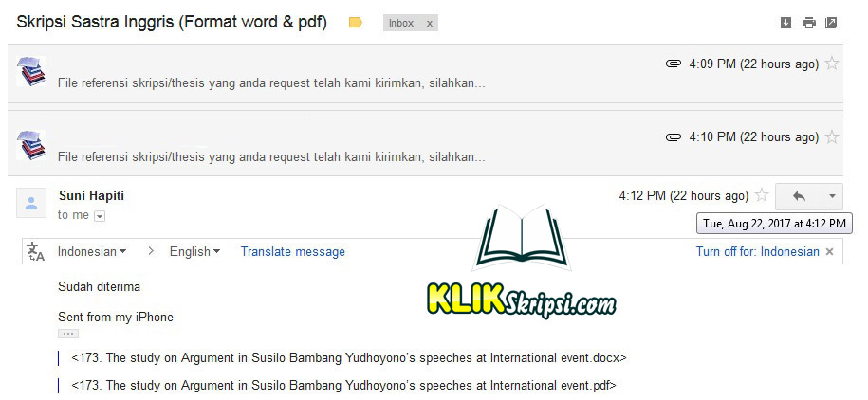Click the Reply arrow button
This screenshot has width=868, height=400.
[799, 196]
